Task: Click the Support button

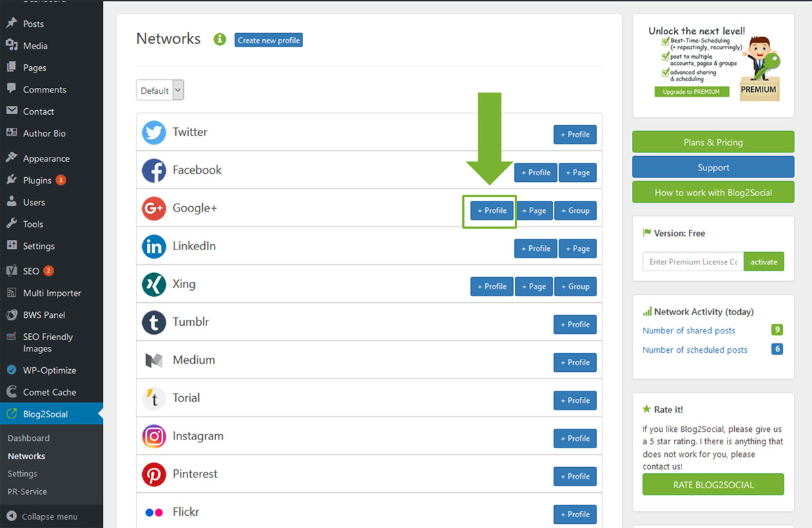Action: coord(713,168)
